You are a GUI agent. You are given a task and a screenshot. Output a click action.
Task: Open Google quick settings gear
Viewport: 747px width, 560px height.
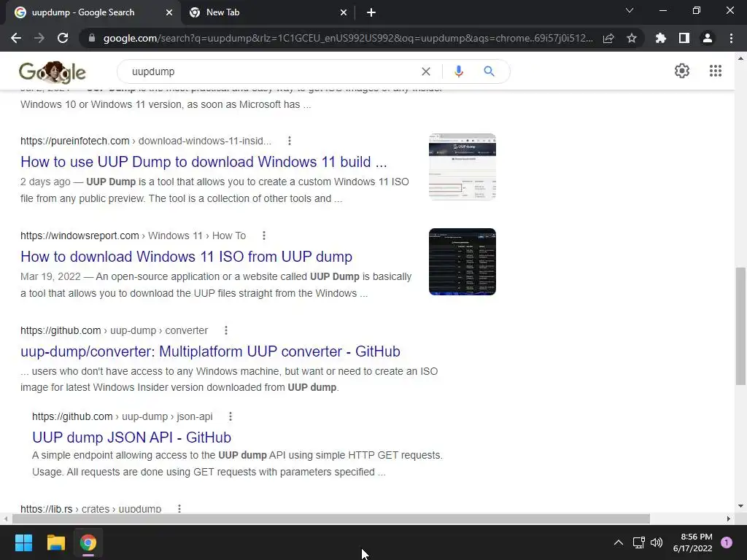[682, 71]
